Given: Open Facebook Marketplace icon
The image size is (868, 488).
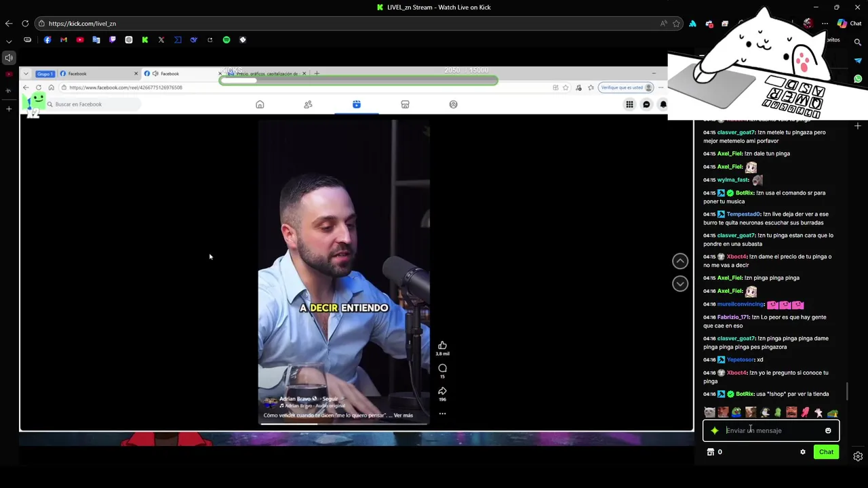Looking at the screenshot, I should click(x=405, y=104).
